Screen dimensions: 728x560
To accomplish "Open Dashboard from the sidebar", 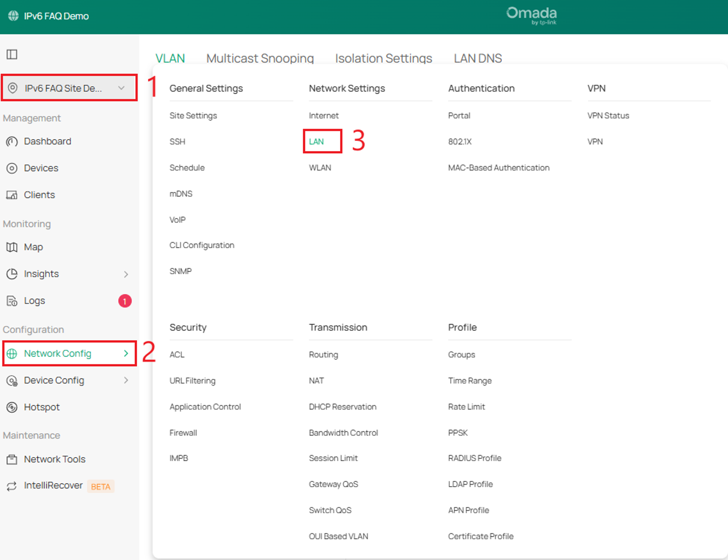I will [48, 142].
